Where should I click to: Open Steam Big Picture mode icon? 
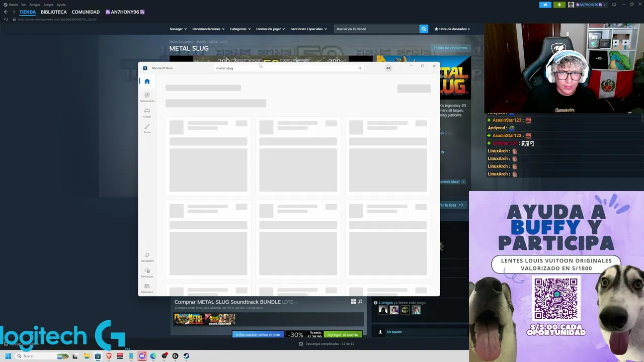point(614,5)
